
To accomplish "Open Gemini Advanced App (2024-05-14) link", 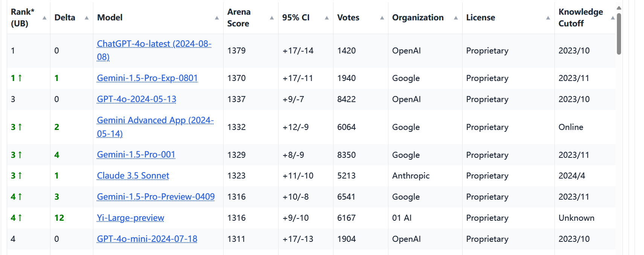I will pos(155,127).
